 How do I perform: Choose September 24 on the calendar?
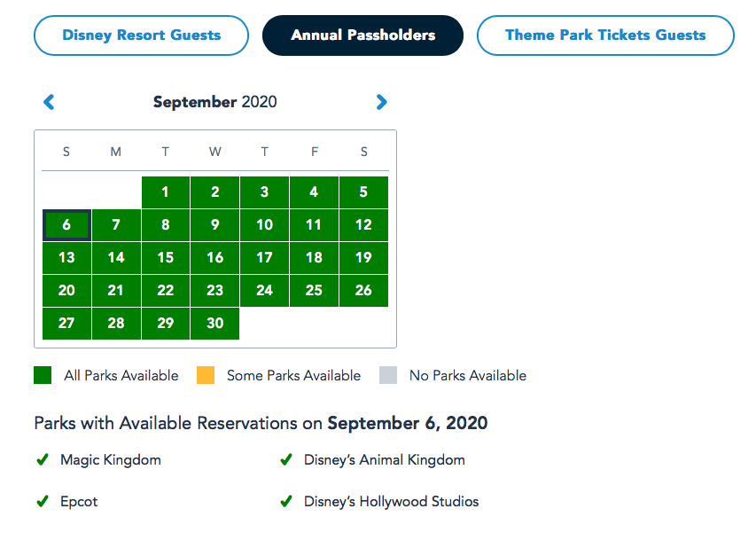pyautogui.click(x=264, y=291)
